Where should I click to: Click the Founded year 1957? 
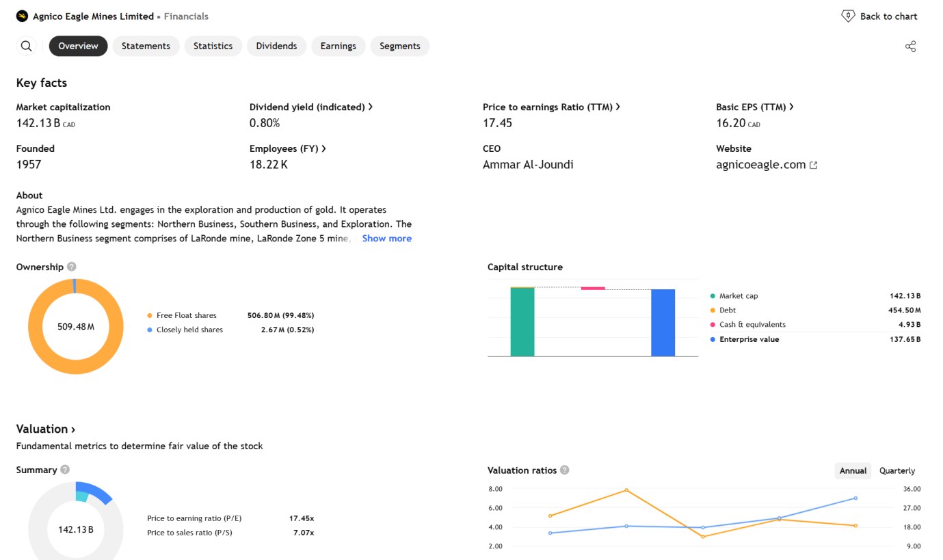[29, 165]
